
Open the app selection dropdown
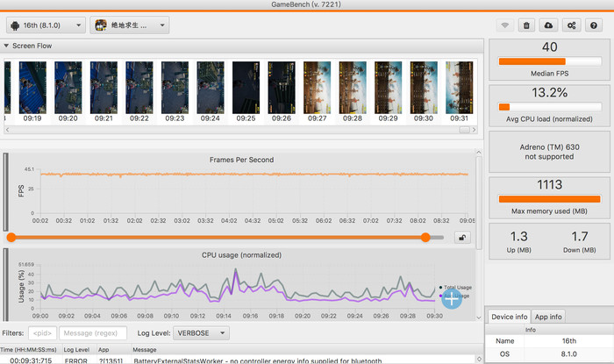click(130, 25)
